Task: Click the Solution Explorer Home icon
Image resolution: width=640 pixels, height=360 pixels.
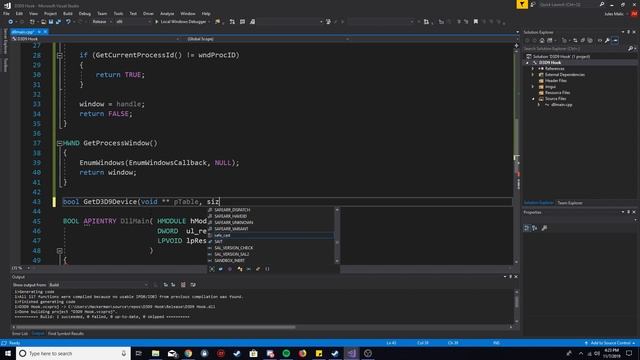Action: click(542, 40)
